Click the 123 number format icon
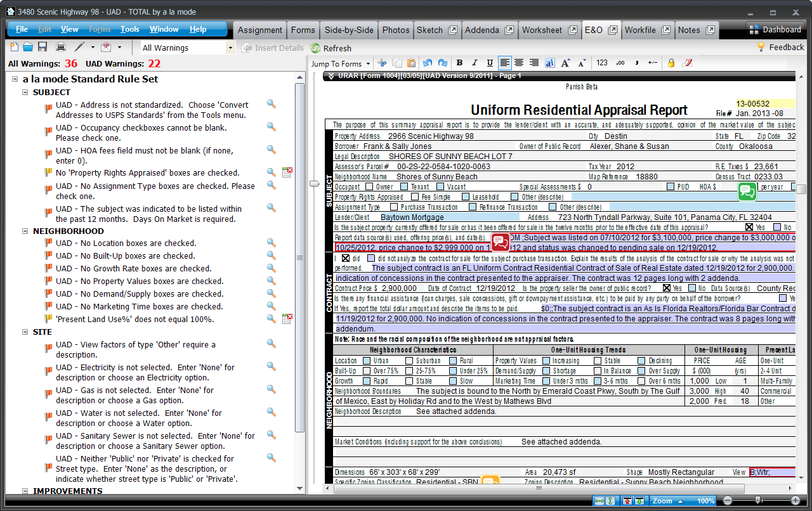Screen dimensions: 812x511 (602, 63)
